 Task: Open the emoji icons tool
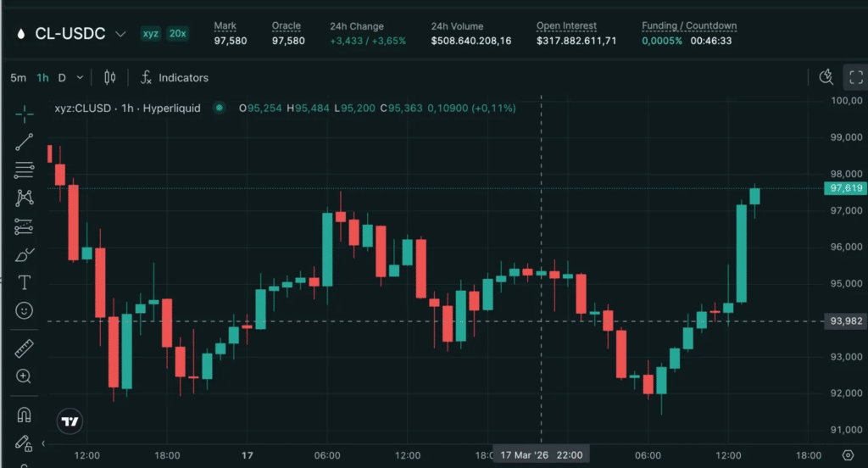click(24, 310)
